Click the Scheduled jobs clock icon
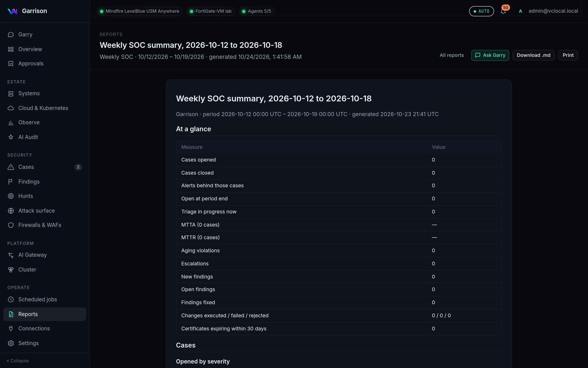The width and height of the screenshot is (588, 368). (x=11, y=299)
